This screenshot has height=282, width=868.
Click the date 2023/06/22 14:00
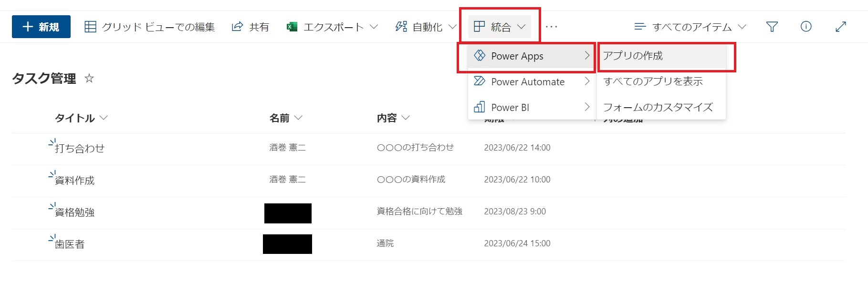[x=517, y=148]
